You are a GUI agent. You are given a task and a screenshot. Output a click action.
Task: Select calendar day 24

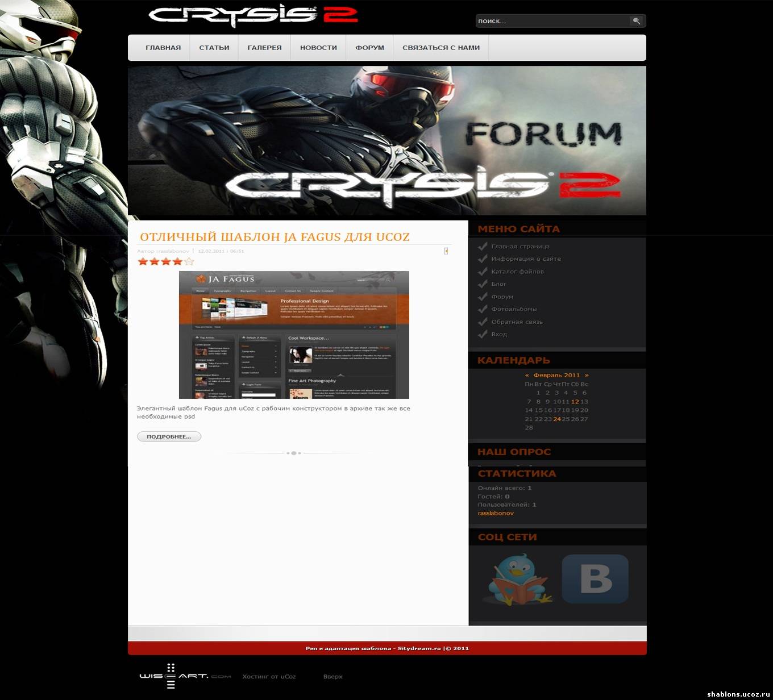pos(557,419)
